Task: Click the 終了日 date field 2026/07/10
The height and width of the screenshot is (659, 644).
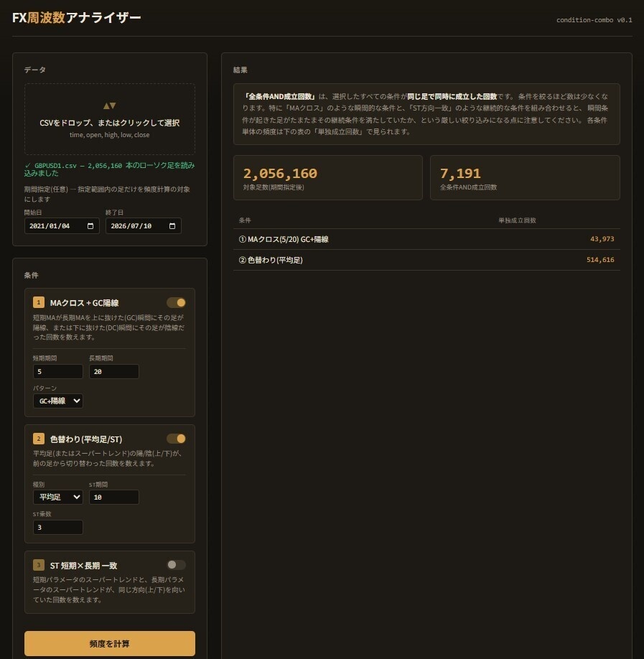Action: [144, 225]
